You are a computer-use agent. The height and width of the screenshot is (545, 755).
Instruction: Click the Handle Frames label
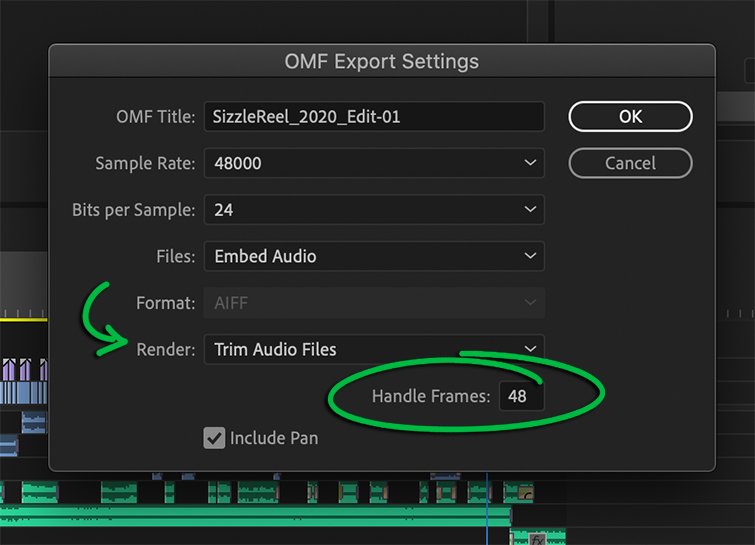(431, 397)
